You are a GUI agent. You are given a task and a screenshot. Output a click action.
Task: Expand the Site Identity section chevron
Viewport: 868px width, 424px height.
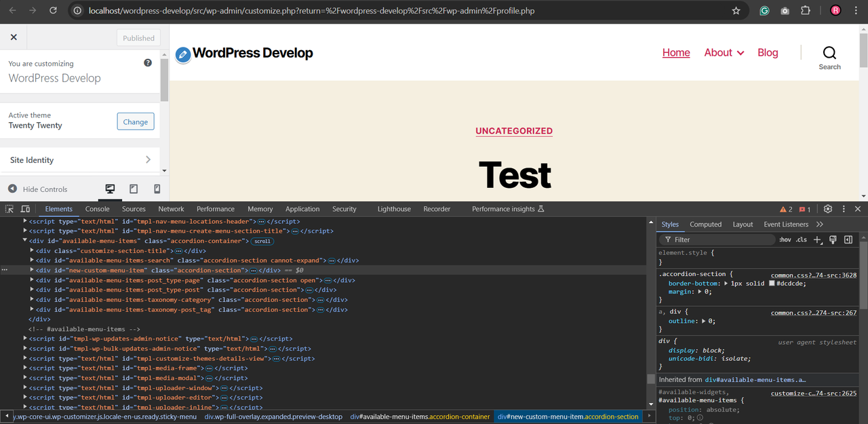click(149, 160)
